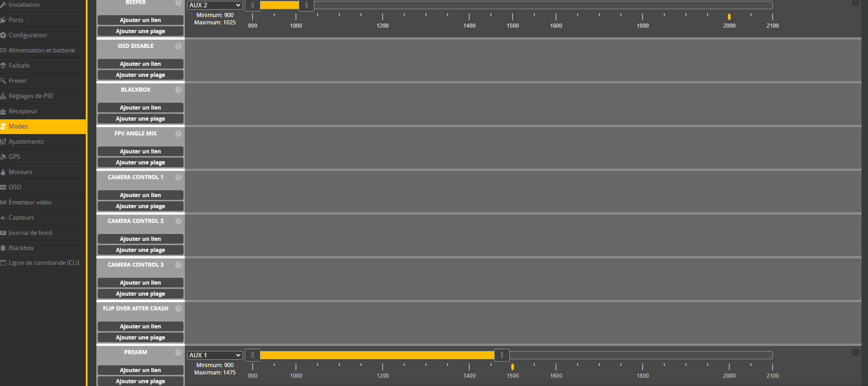Click help icon beside BLACKBOX mode

tap(178, 90)
